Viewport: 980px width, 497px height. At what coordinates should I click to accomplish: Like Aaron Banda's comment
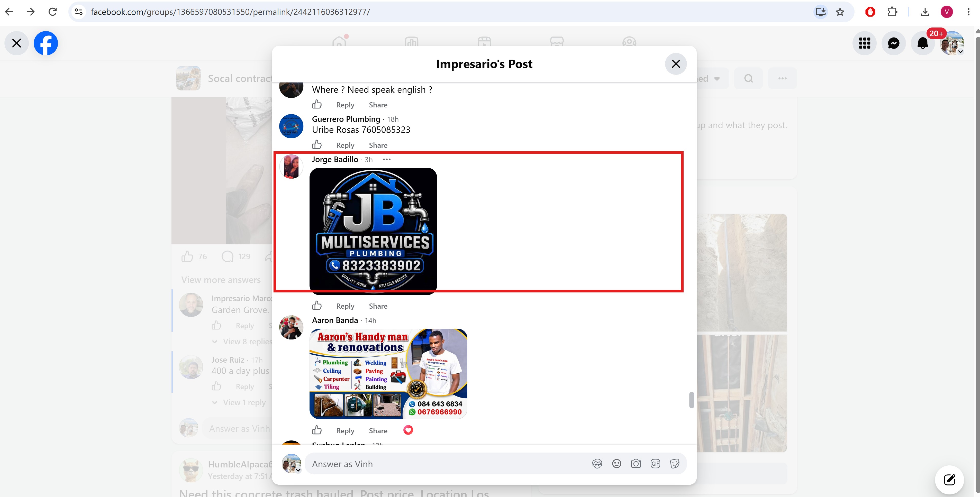(317, 430)
